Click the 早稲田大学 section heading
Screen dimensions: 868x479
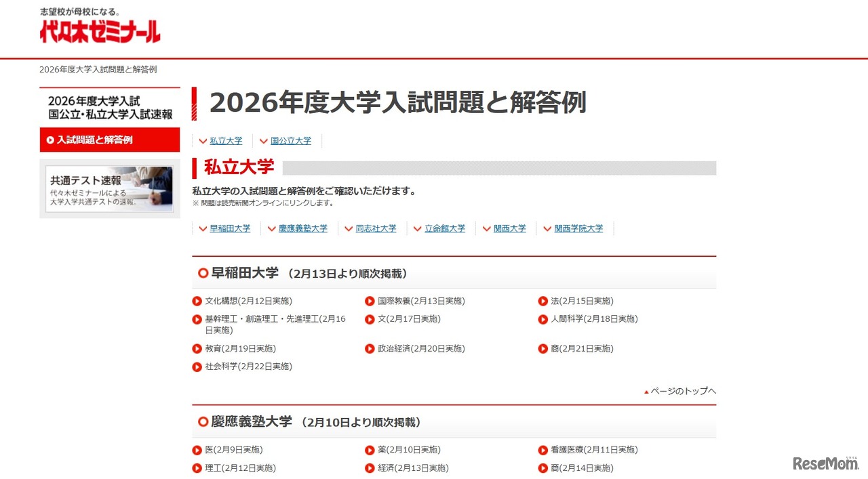[245, 273]
